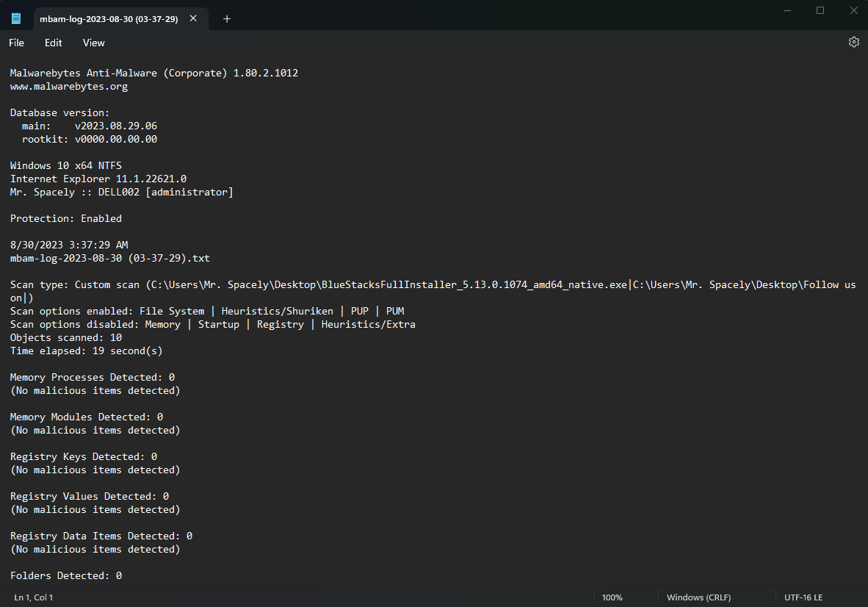Click the 'Scan options disabled' line
The height and width of the screenshot is (607, 868).
[212, 325]
